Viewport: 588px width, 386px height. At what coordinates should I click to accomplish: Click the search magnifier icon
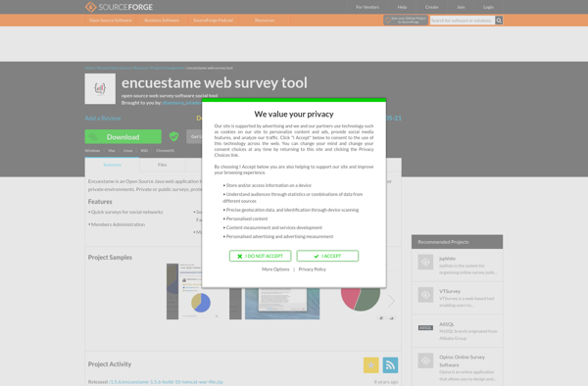(x=499, y=21)
